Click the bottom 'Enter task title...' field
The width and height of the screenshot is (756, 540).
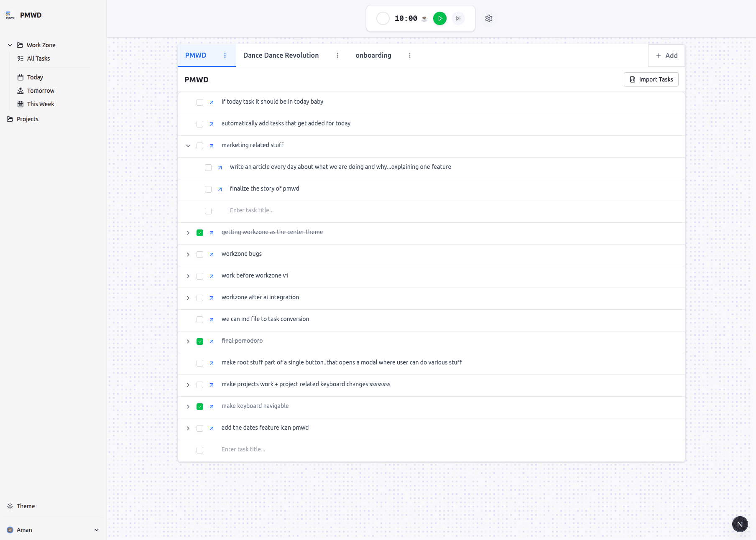pyautogui.click(x=243, y=449)
